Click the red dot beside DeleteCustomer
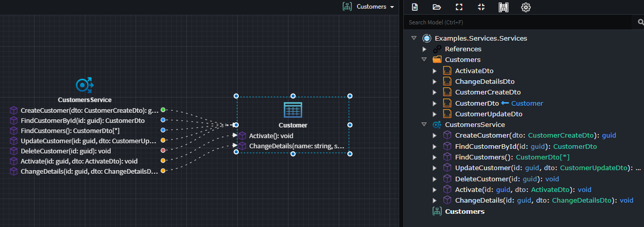The image size is (644, 227). [163, 150]
